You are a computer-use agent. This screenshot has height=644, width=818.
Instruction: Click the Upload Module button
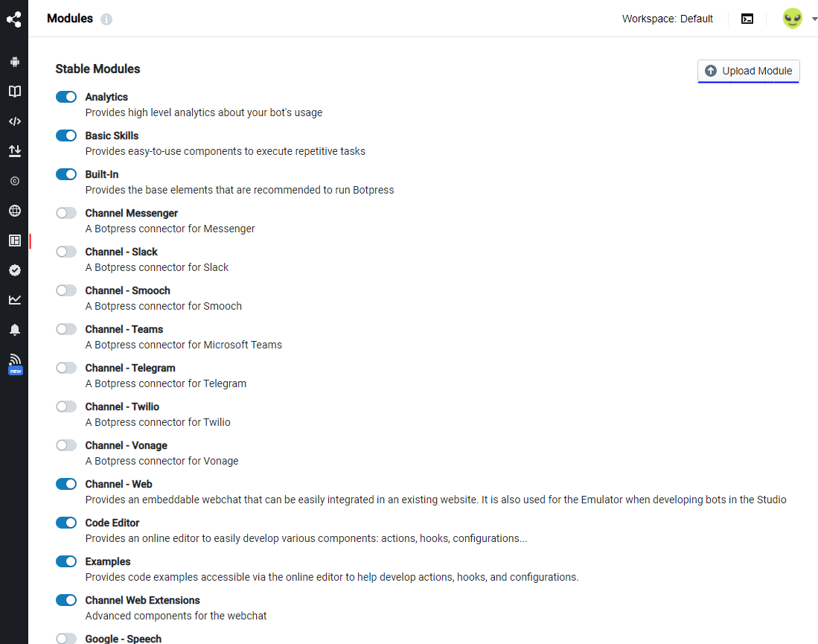pyautogui.click(x=748, y=71)
